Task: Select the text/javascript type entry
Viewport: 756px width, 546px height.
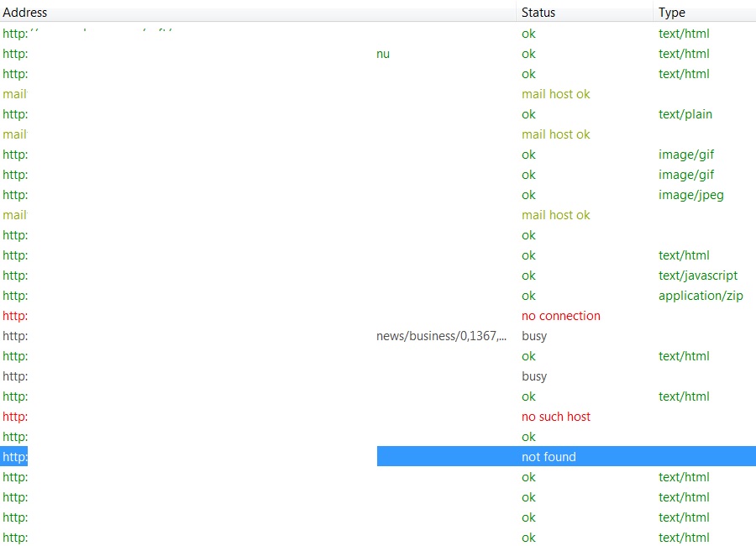Action: [x=698, y=276]
